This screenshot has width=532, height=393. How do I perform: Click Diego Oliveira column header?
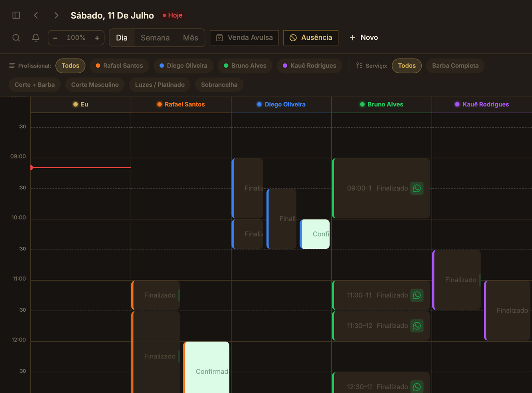tap(281, 105)
